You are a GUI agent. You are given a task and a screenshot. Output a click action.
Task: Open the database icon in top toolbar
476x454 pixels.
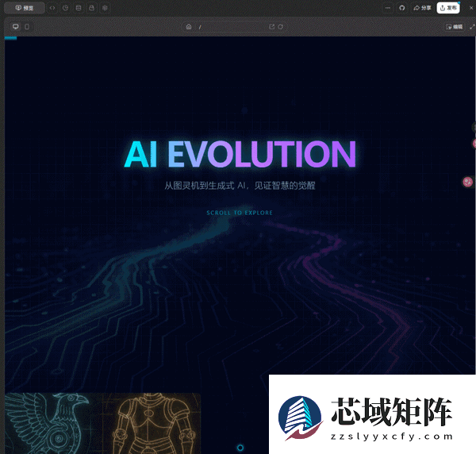click(79, 8)
